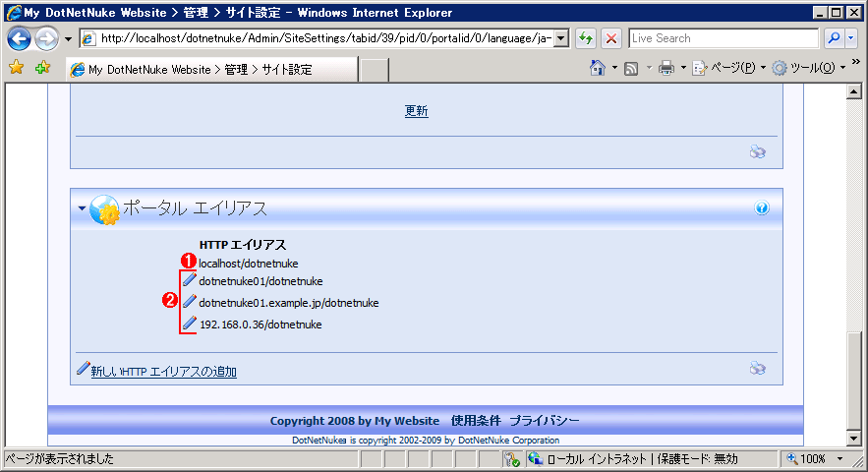Show more toolbar commands chevron
Image resolution: width=868 pixels, height=472 pixels.
tap(856, 61)
